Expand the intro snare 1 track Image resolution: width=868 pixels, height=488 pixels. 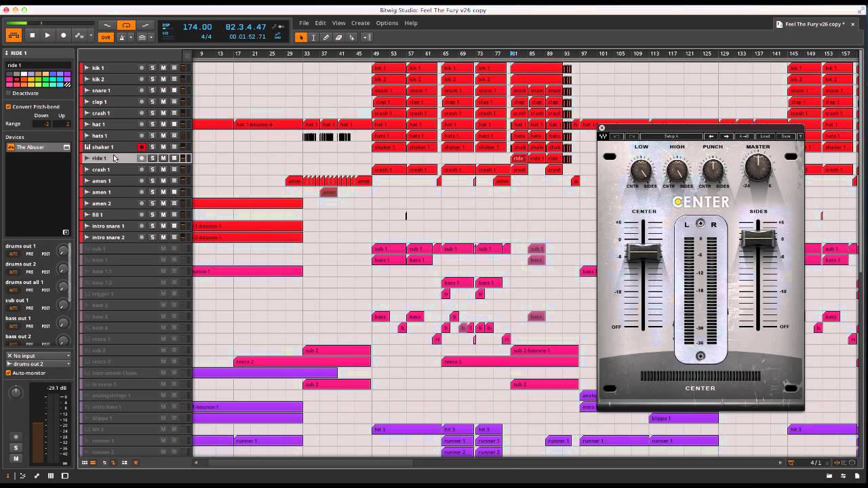[86, 226]
